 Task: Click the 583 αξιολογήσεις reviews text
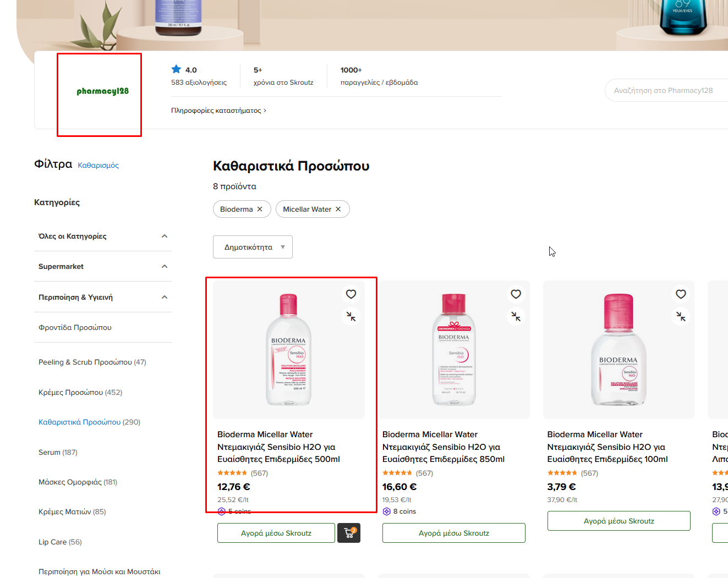[x=199, y=82]
